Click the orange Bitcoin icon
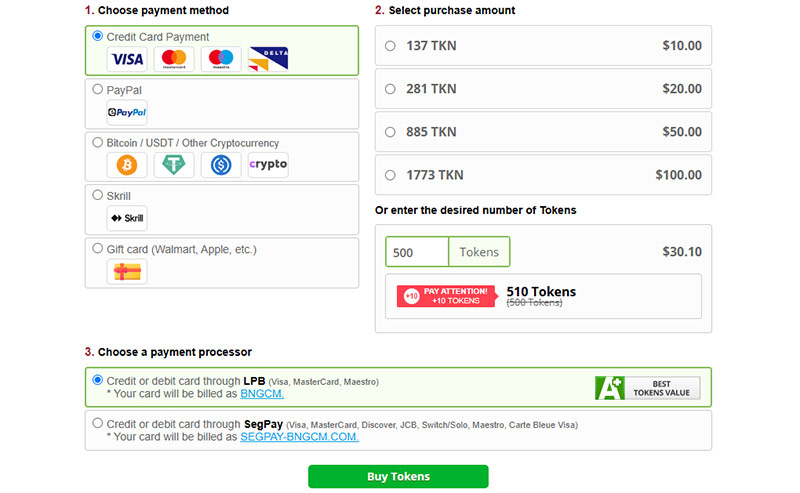Image resolution: width=800 pixels, height=493 pixels. point(127,165)
